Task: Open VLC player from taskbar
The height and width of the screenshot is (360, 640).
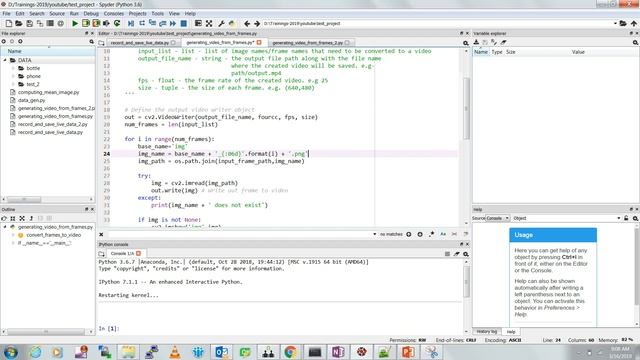Action: [175, 352]
